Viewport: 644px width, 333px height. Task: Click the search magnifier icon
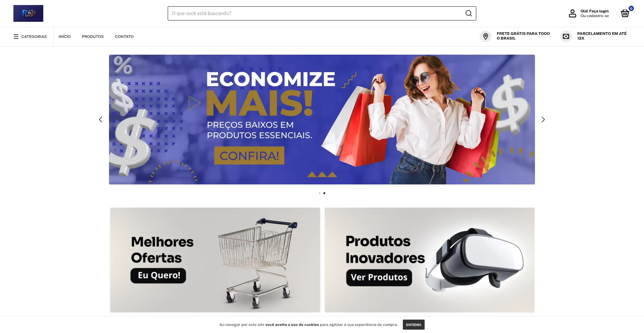coord(469,13)
